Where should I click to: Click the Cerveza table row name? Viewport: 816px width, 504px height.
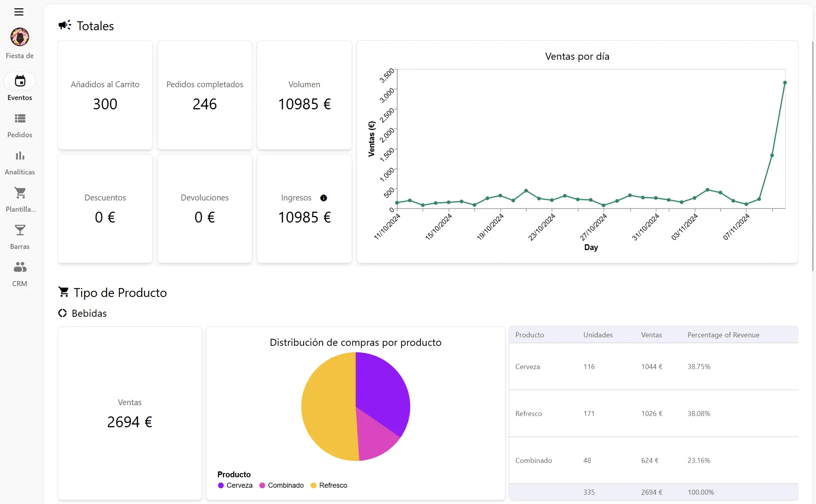(527, 367)
